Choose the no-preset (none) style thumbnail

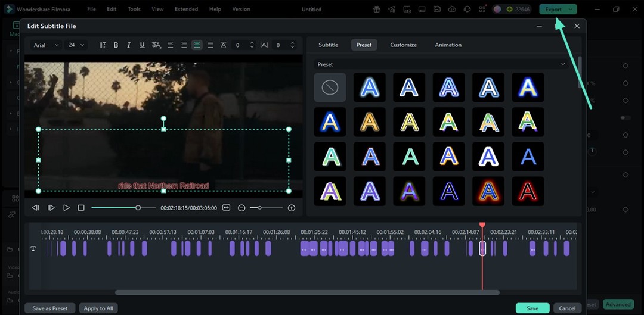[330, 88]
